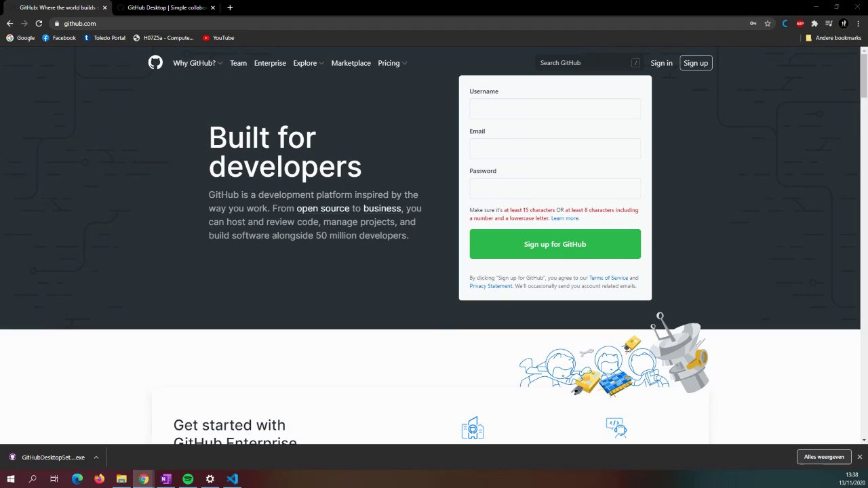This screenshot has height=488, width=868.
Task: Focus the Email input field
Action: [x=555, y=148]
